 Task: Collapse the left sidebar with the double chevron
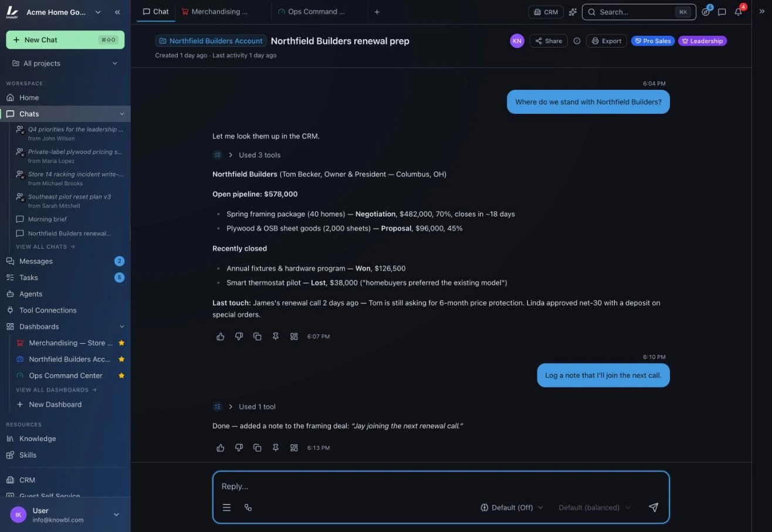click(x=117, y=12)
